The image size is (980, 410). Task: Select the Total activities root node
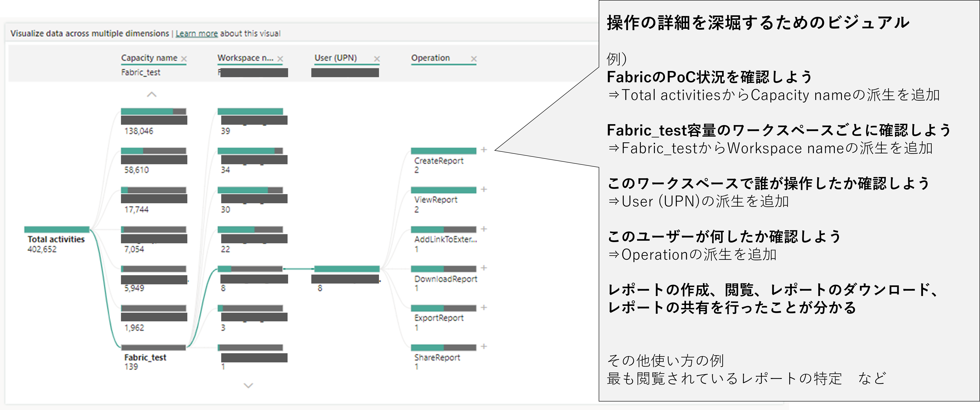(x=57, y=230)
